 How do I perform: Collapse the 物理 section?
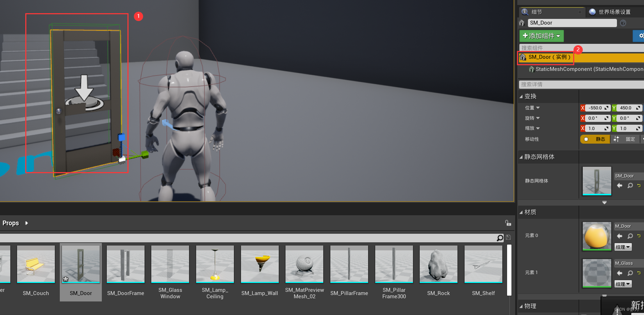[x=521, y=306]
